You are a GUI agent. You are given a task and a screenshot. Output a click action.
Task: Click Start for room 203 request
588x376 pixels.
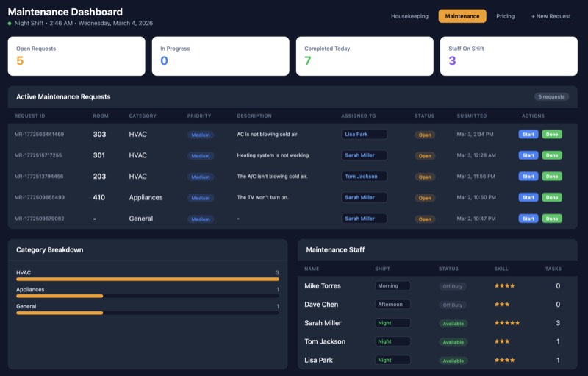[x=528, y=177]
